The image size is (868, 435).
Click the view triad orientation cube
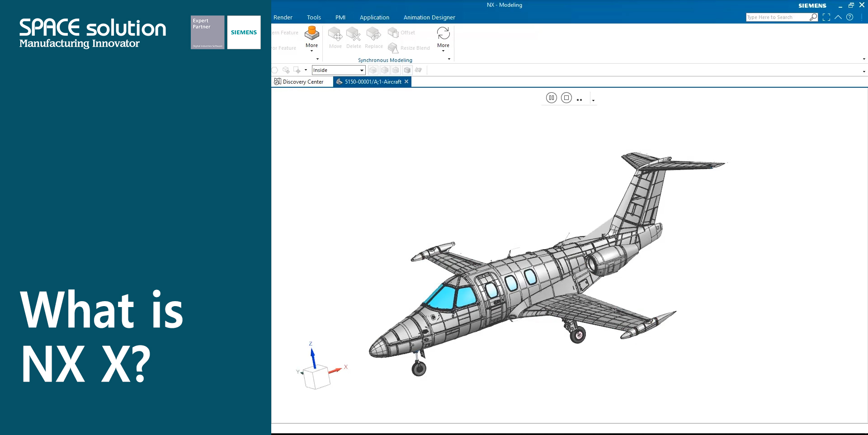click(316, 377)
